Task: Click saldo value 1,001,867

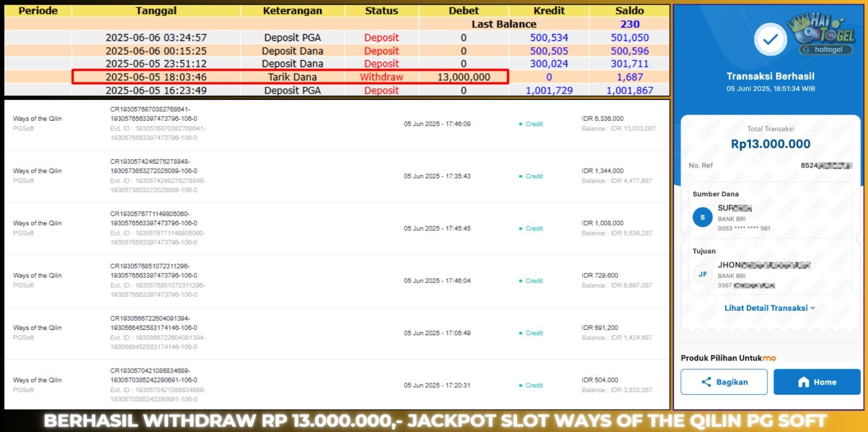Action: (630, 90)
